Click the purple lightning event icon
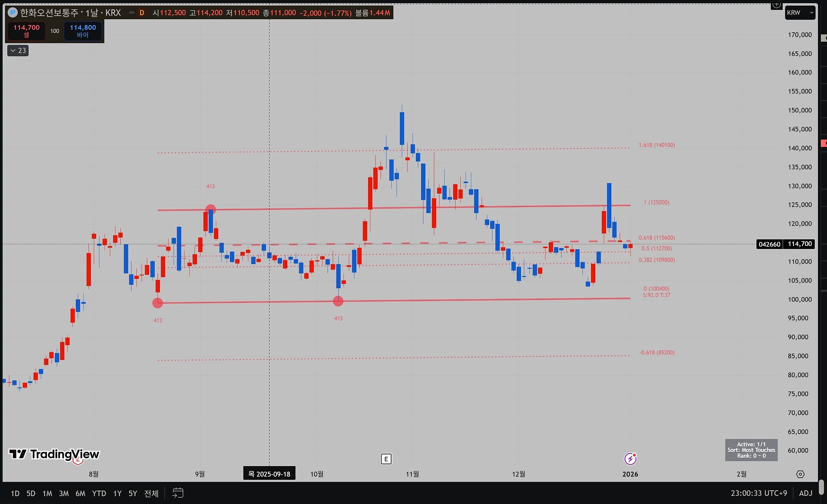 [630, 459]
